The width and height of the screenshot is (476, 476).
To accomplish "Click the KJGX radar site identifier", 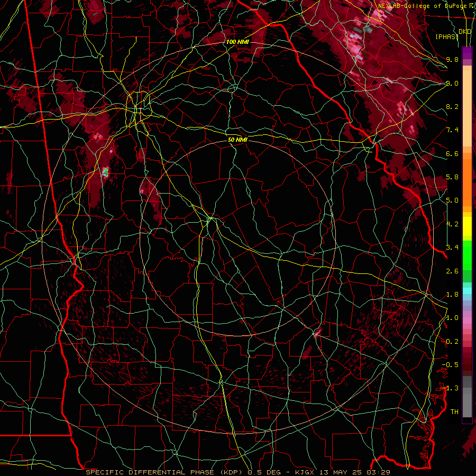I will click(306, 472).
